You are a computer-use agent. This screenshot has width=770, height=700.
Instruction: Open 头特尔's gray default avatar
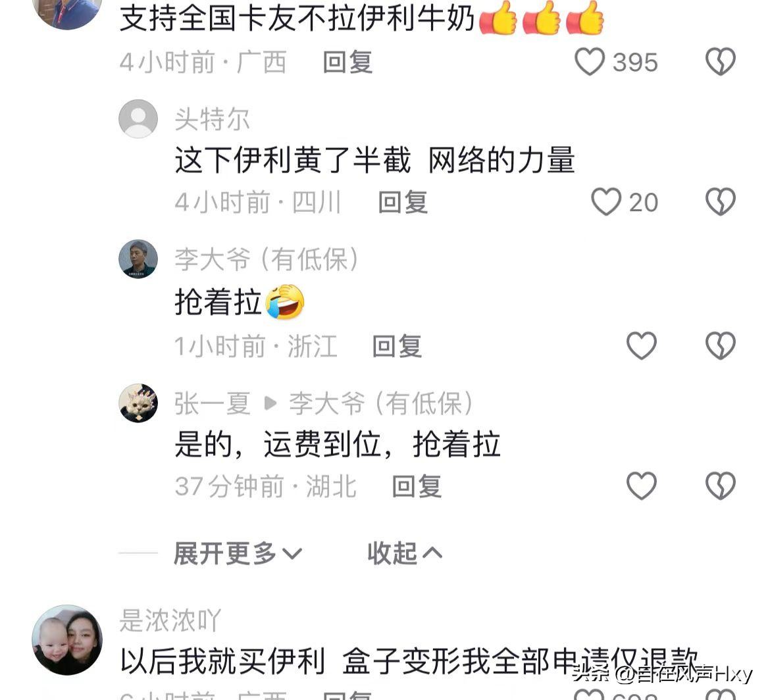(138, 118)
